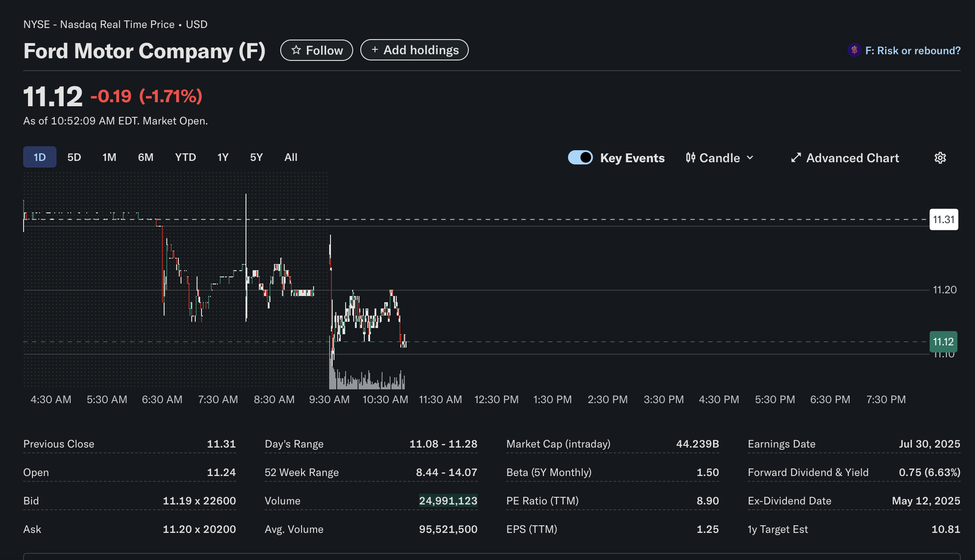Click the Avg. Volume value 95,521,500
This screenshot has width=975, height=560.
[x=448, y=529]
